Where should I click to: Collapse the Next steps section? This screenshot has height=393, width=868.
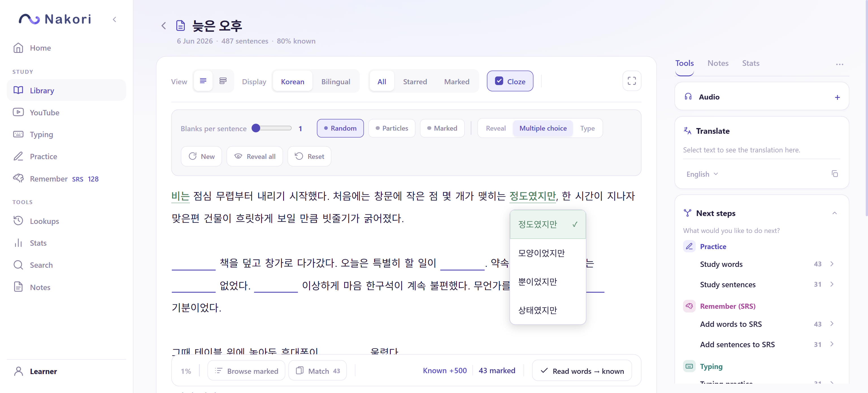coord(834,213)
